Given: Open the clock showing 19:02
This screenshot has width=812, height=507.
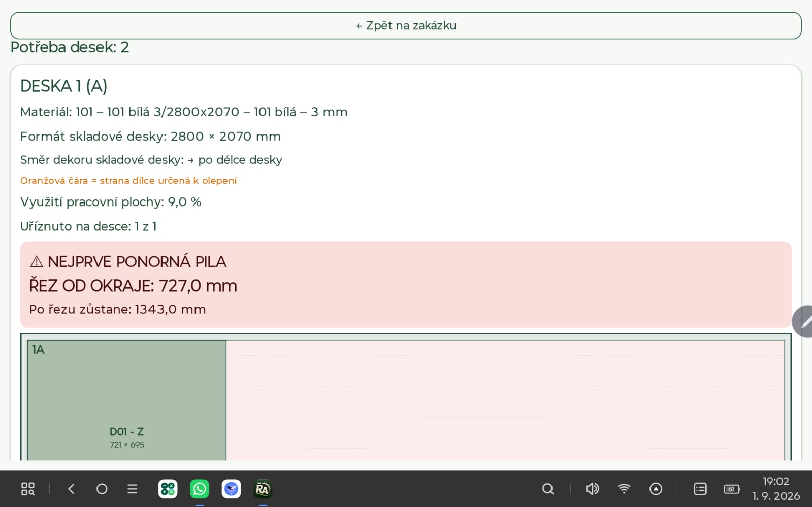Looking at the screenshot, I should tap(776, 481).
